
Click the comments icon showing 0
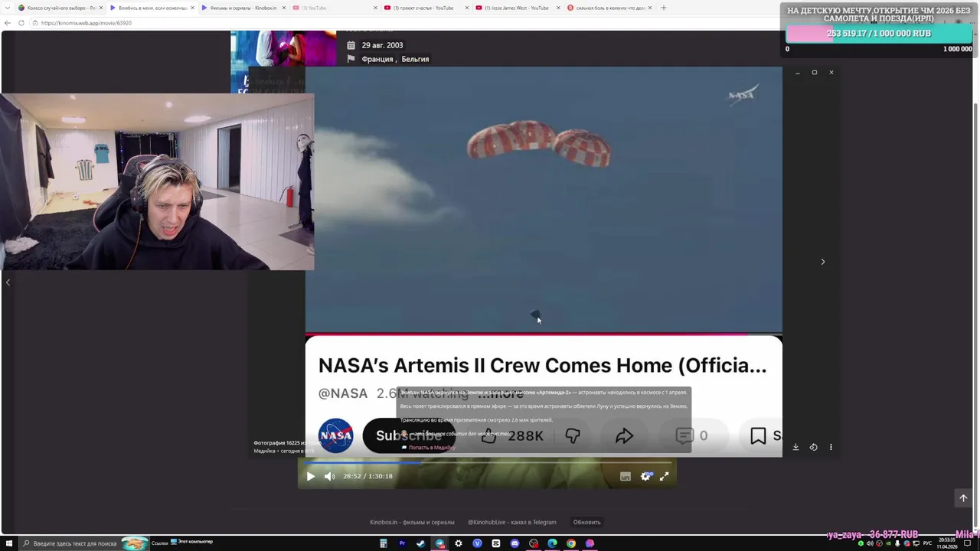(x=684, y=435)
